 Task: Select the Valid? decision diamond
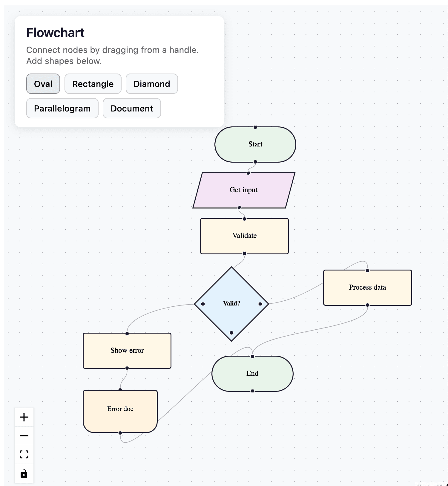click(232, 304)
